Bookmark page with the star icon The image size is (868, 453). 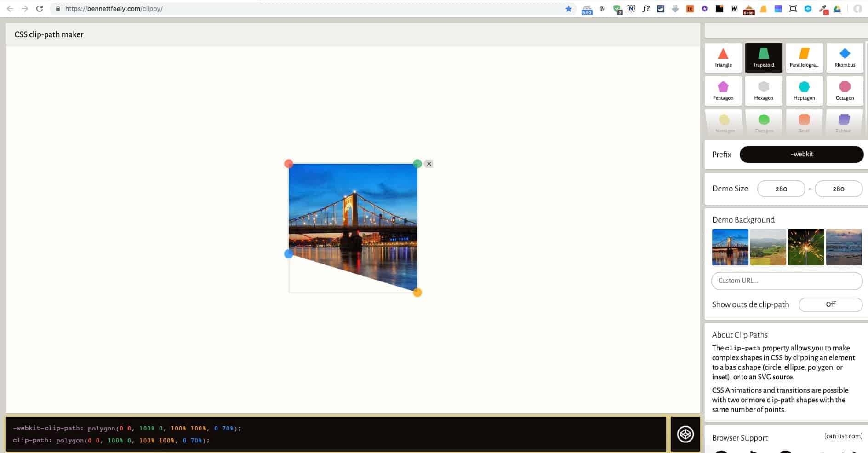coord(569,9)
